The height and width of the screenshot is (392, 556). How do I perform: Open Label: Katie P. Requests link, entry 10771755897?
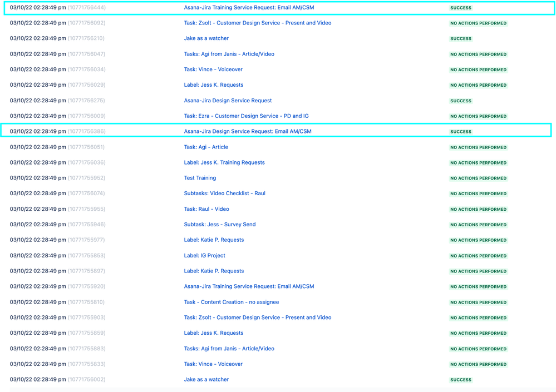click(x=214, y=271)
